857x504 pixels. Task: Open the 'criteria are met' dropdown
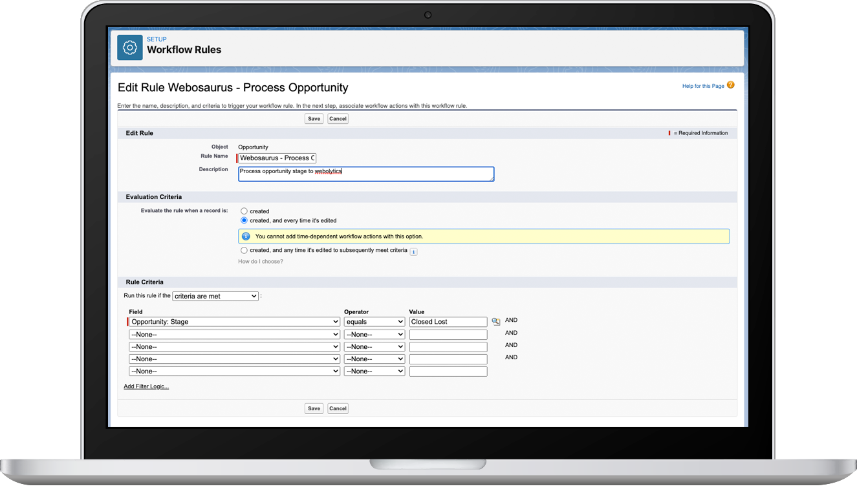(x=215, y=296)
